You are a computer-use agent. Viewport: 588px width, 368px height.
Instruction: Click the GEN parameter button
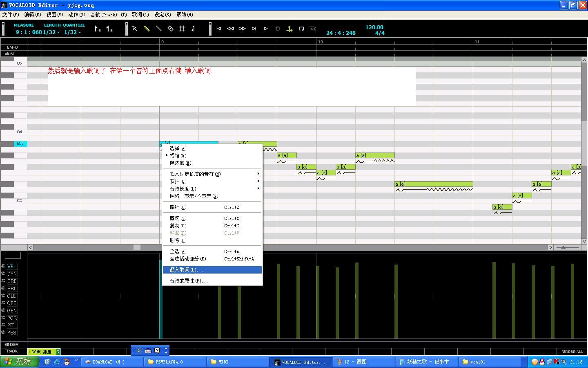pos(12,310)
